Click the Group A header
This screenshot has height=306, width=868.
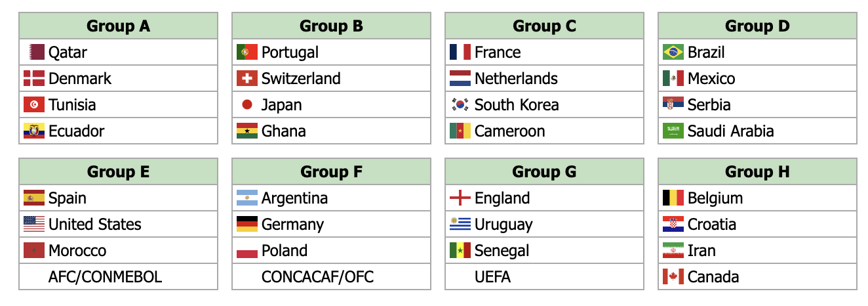[118, 26]
